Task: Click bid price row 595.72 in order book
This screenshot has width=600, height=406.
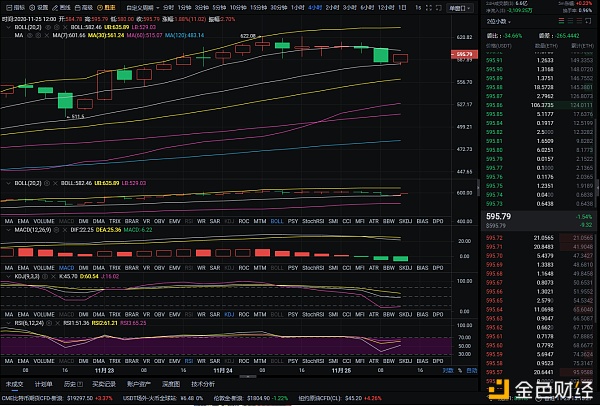Action: pos(540,238)
